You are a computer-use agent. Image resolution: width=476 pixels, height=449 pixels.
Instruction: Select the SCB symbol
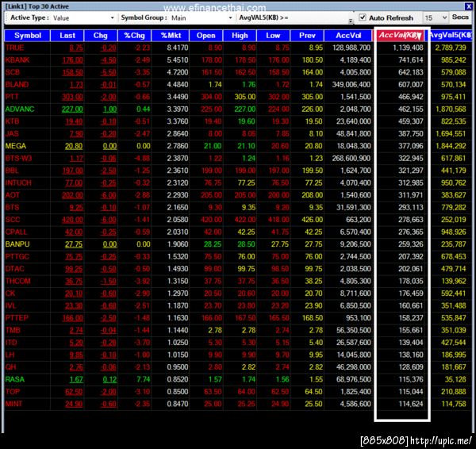point(13,72)
